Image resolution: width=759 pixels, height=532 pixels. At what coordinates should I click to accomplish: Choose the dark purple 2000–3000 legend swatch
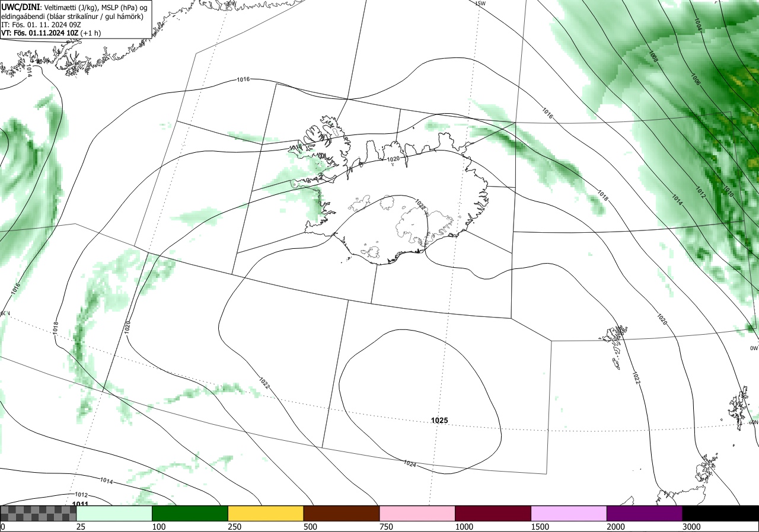tap(645, 513)
